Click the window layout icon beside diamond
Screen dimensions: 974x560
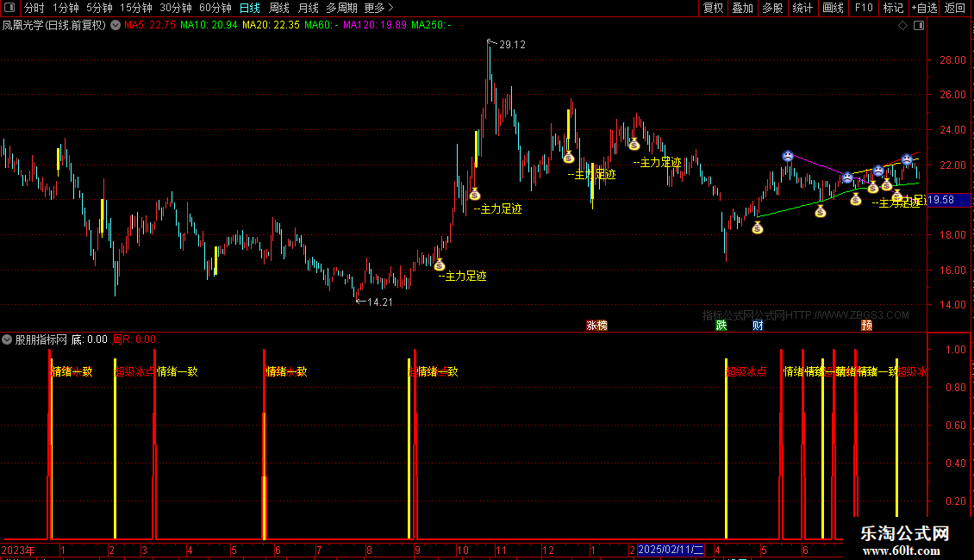[919, 26]
